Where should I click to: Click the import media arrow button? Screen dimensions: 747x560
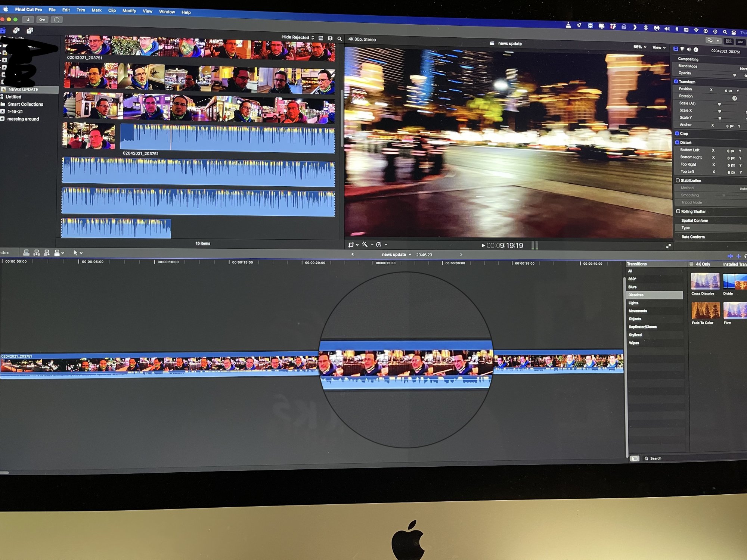pos(28,19)
